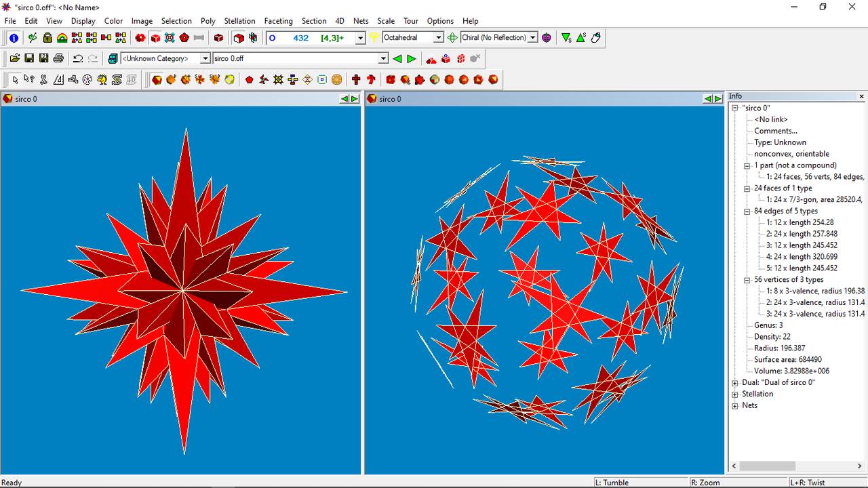Click the green downward triangle icon

pyautogui.click(x=566, y=38)
